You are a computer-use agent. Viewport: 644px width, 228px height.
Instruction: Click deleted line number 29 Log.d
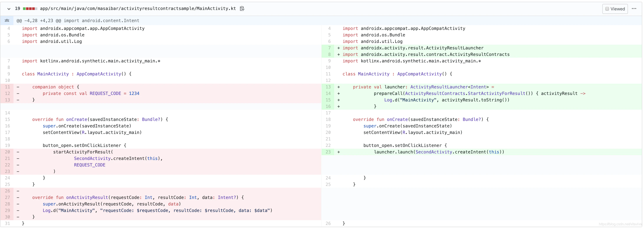coord(8,210)
